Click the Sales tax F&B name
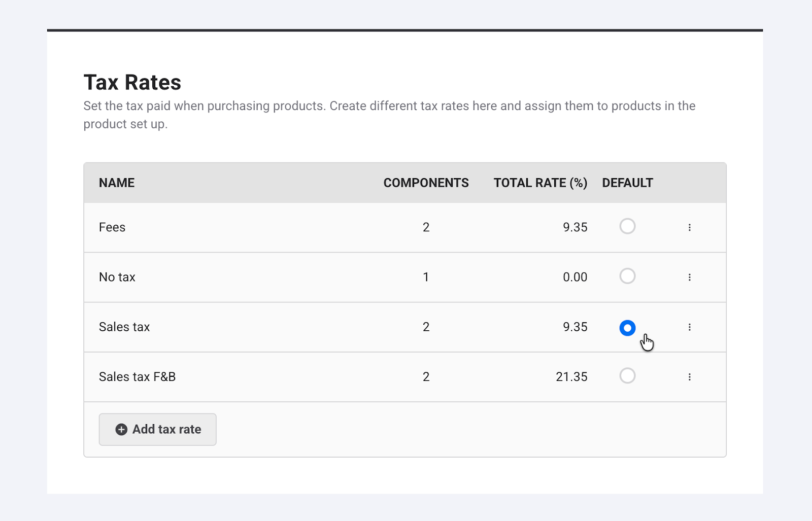 point(137,377)
